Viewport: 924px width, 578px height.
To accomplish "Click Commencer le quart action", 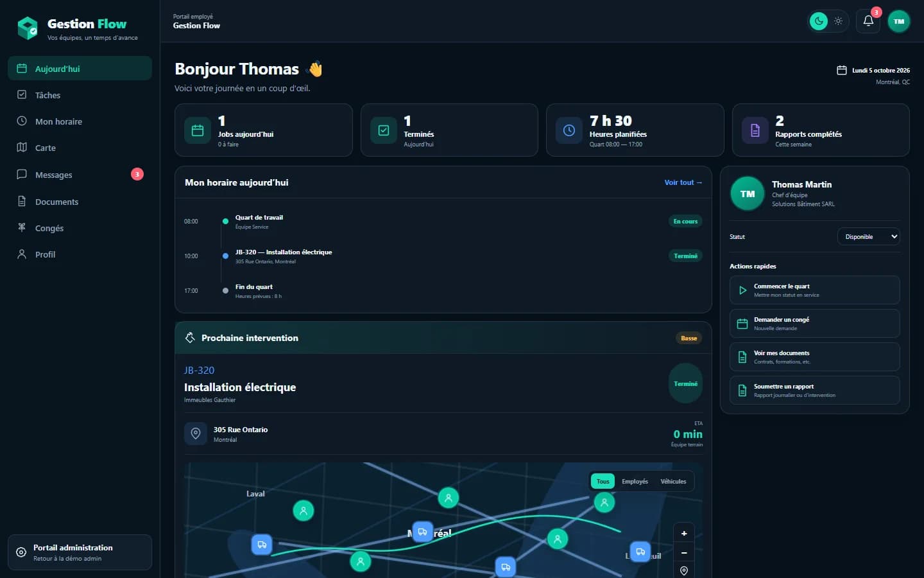I will pos(814,290).
